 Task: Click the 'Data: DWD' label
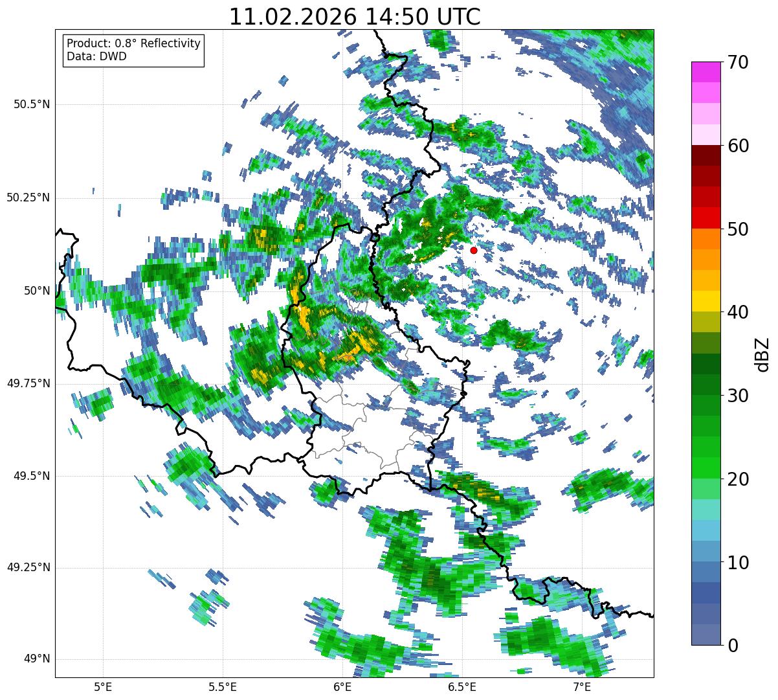click(x=96, y=56)
